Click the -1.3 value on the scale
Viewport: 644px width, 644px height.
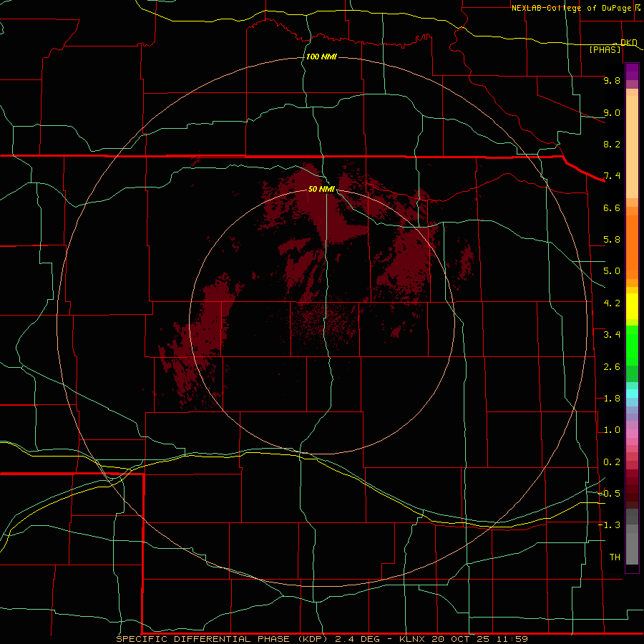(x=609, y=525)
